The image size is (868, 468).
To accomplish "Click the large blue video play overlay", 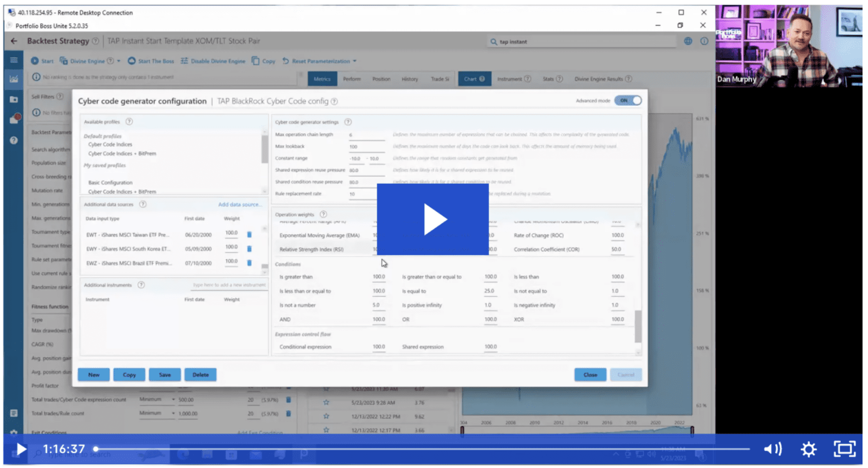I will click(432, 219).
